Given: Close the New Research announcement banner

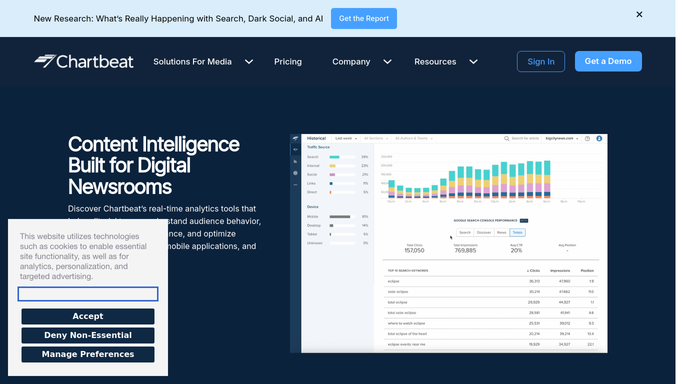Looking at the screenshot, I should click(639, 14).
